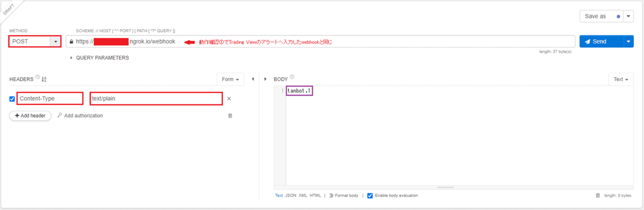The image size is (644, 210).
Task: Remove the Content-Type header with X
Action: tap(229, 99)
